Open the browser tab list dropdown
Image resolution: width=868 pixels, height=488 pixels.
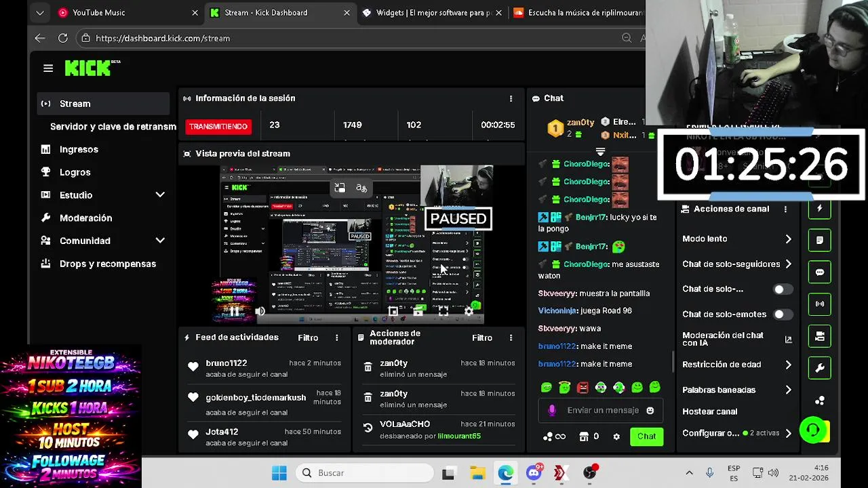click(40, 12)
